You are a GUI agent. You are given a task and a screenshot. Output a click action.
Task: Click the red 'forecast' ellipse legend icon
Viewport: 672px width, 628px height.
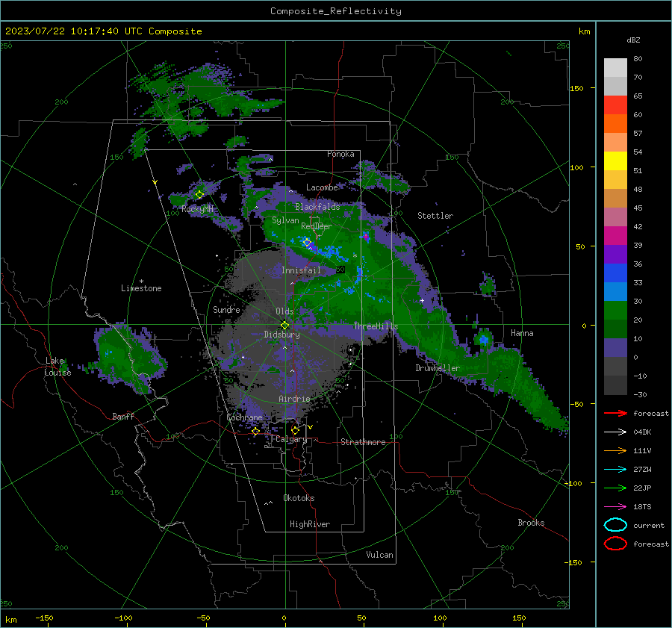point(615,544)
